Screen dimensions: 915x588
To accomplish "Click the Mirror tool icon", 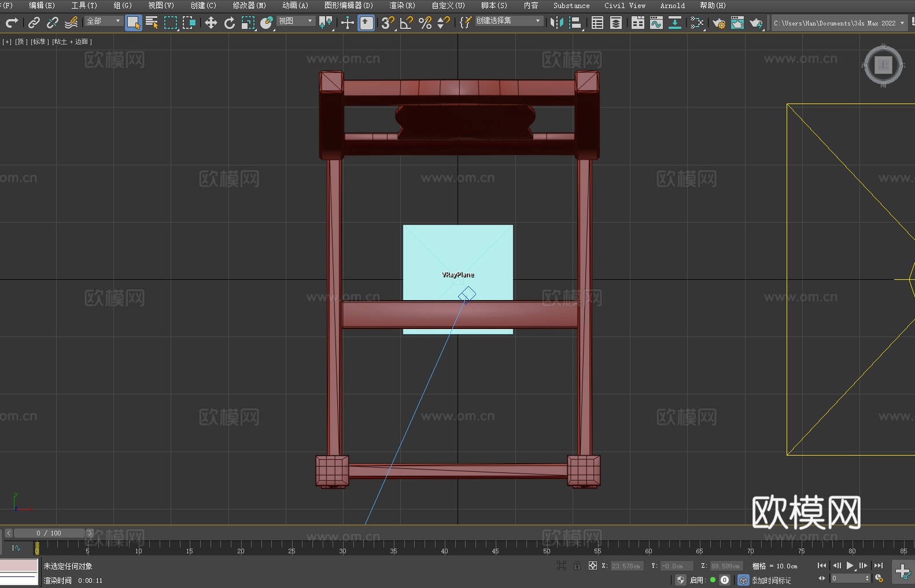I will [x=556, y=23].
